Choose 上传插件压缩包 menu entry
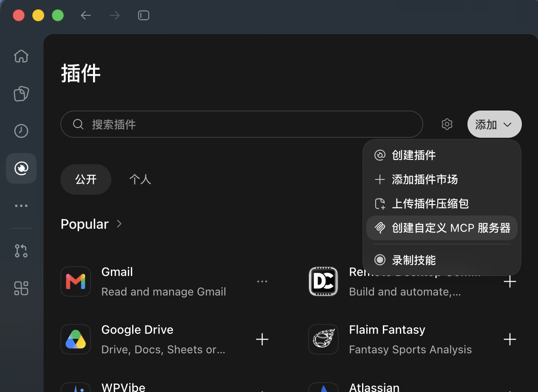 [x=442, y=204]
